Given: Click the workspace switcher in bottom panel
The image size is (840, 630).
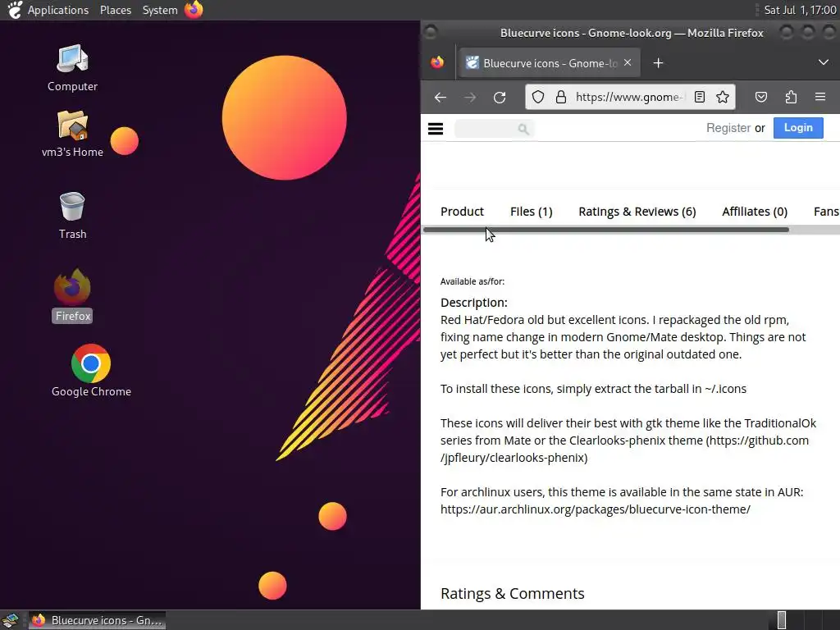Looking at the screenshot, I should [804, 620].
